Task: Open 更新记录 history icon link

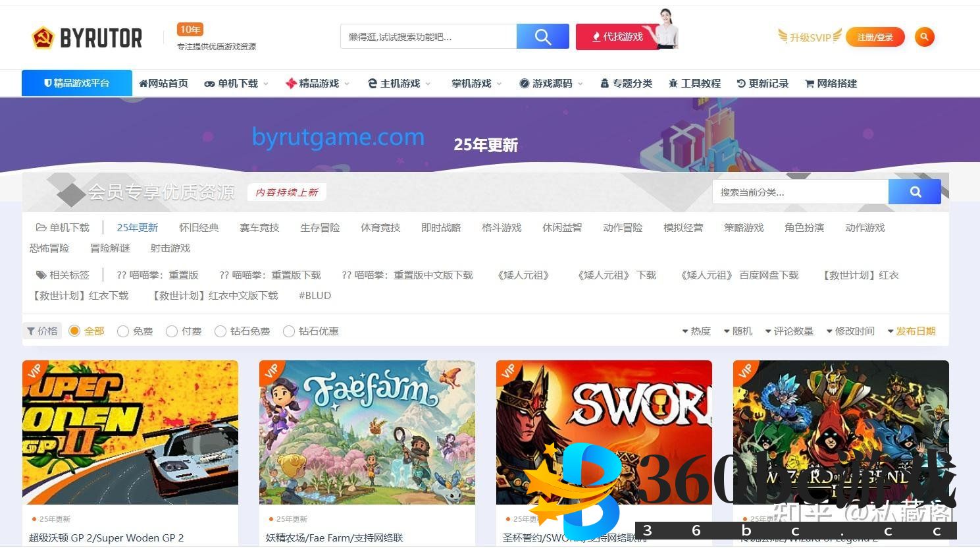Action: coord(763,84)
